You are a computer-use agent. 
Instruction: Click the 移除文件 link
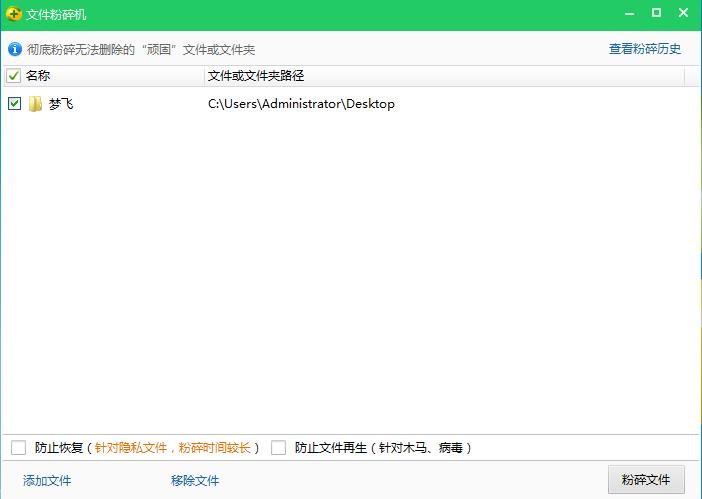tap(195, 481)
